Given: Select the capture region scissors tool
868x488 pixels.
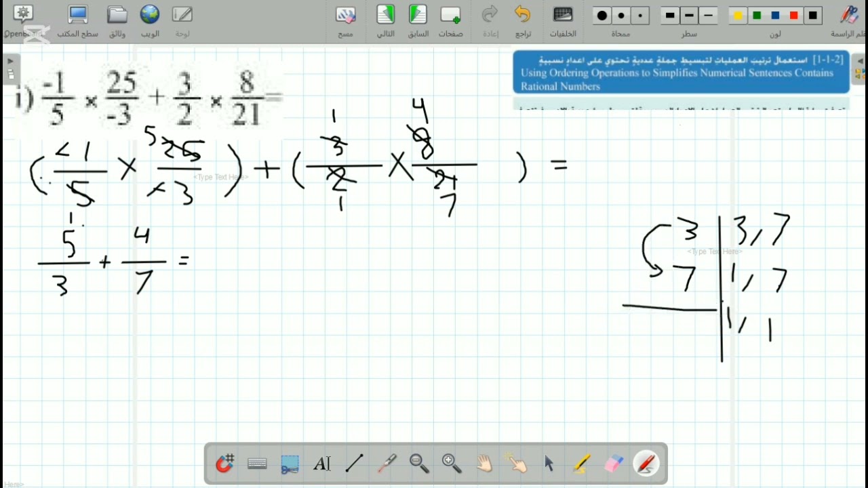Looking at the screenshot, I should [290, 464].
